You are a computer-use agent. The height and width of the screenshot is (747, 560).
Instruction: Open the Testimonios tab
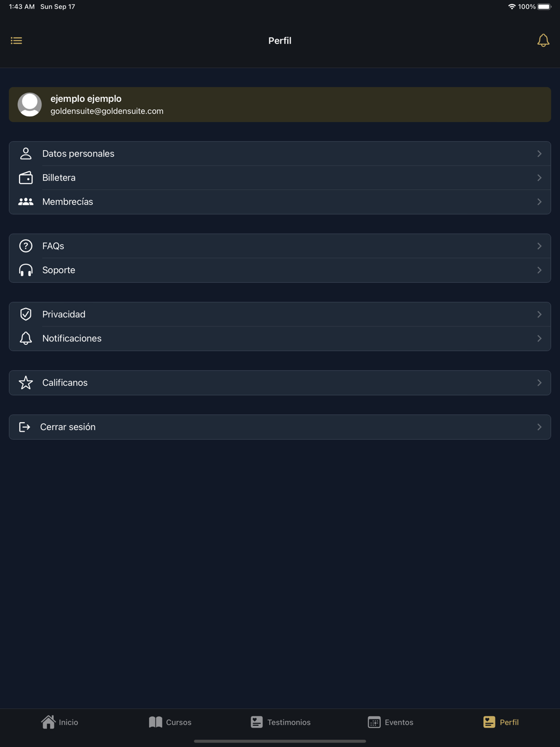pyautogui.click(x=280, y=722)
